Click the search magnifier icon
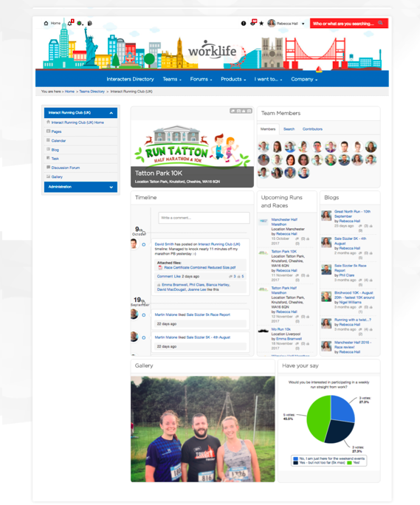 click(381, 23)
